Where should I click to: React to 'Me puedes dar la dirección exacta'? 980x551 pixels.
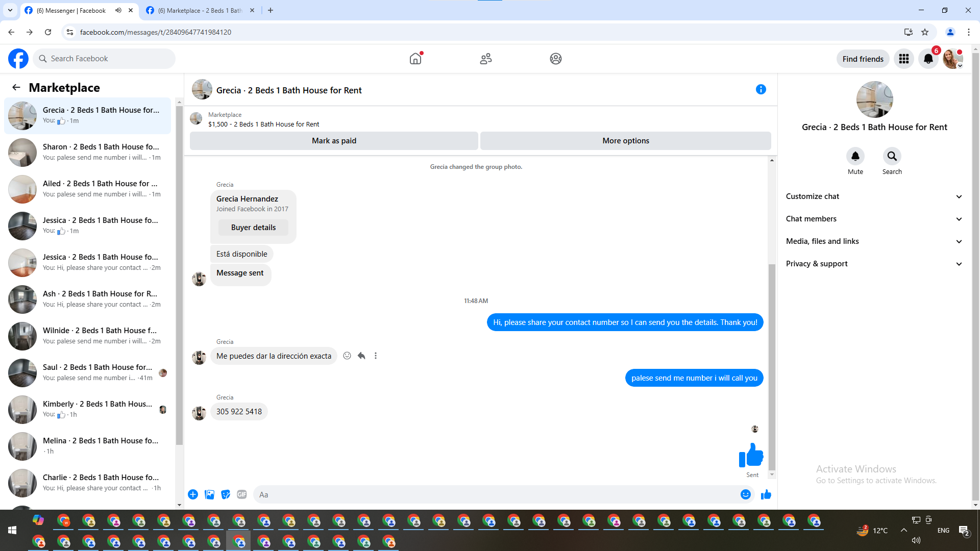coord(347,356)
